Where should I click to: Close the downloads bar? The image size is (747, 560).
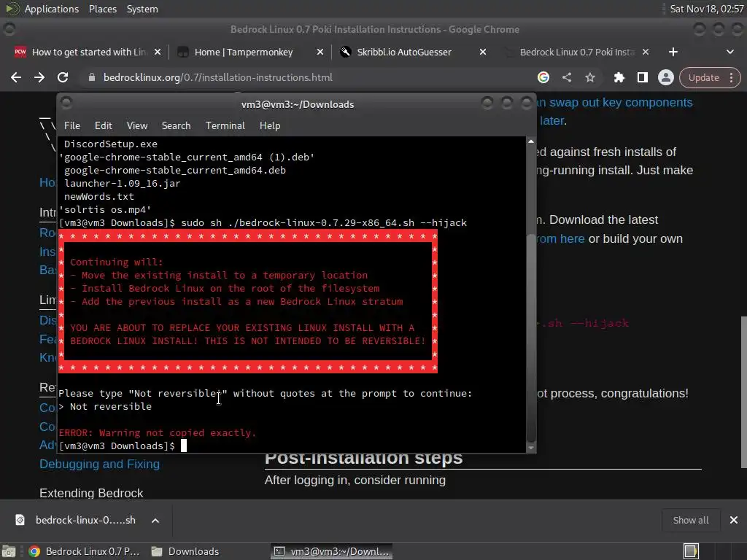coord(734,520)
